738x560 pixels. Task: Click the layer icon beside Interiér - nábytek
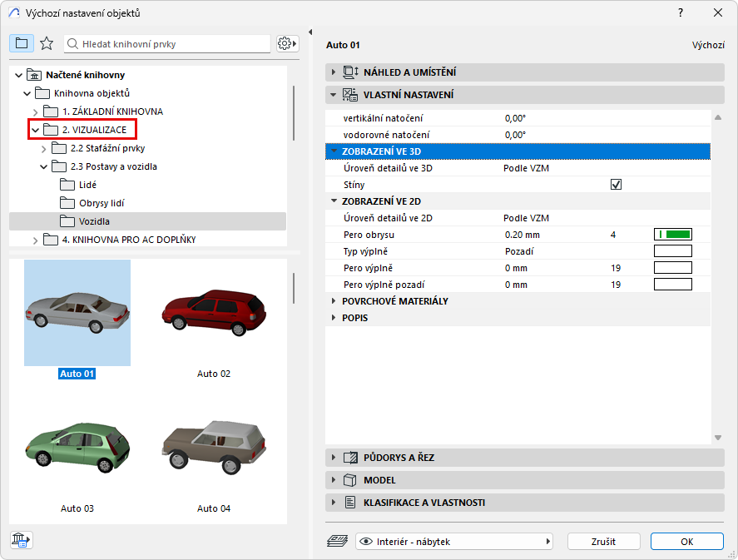pyautogui.click(x=337, y=542)
